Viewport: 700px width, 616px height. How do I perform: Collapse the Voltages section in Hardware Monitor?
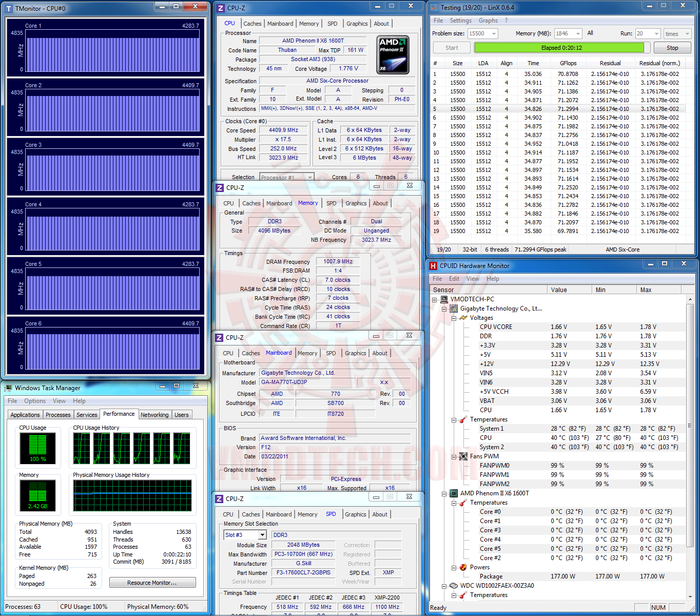tap(454, 318)
